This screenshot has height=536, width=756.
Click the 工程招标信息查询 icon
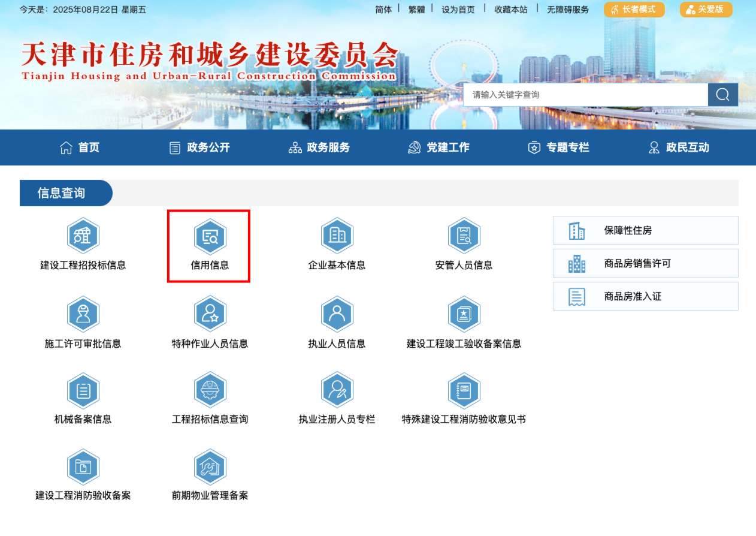(210, 390)
